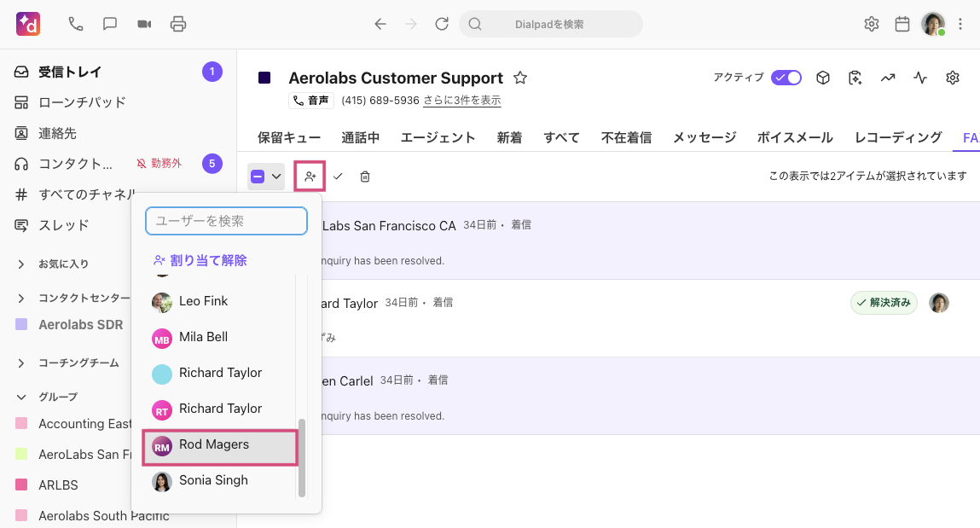Click the ユーザーを検索 search field
The height and width of the screenshot is (528, 980).
(x=226, y=221)
